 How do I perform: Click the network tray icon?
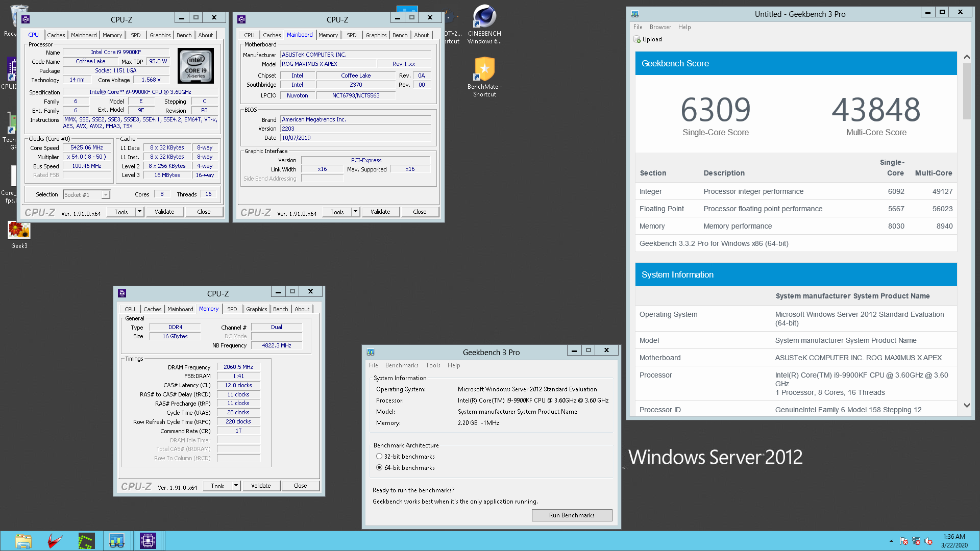[916, 541]
